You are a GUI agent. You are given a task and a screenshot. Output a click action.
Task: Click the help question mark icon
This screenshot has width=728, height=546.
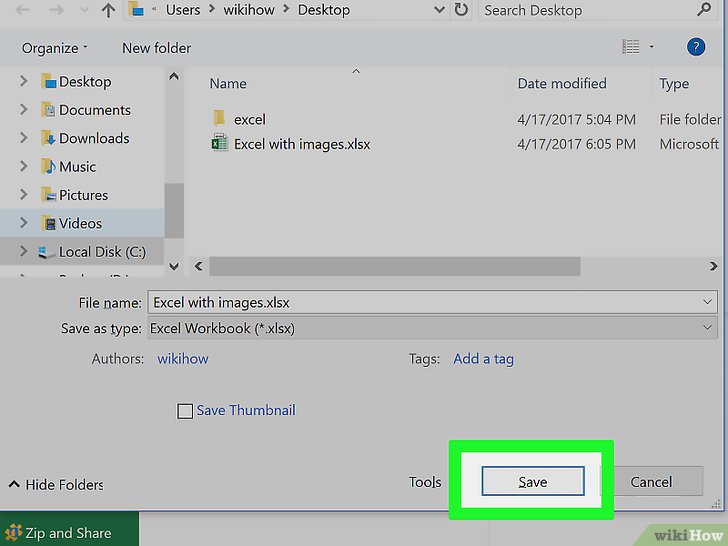pyautogui.click(x=696, y=47)
